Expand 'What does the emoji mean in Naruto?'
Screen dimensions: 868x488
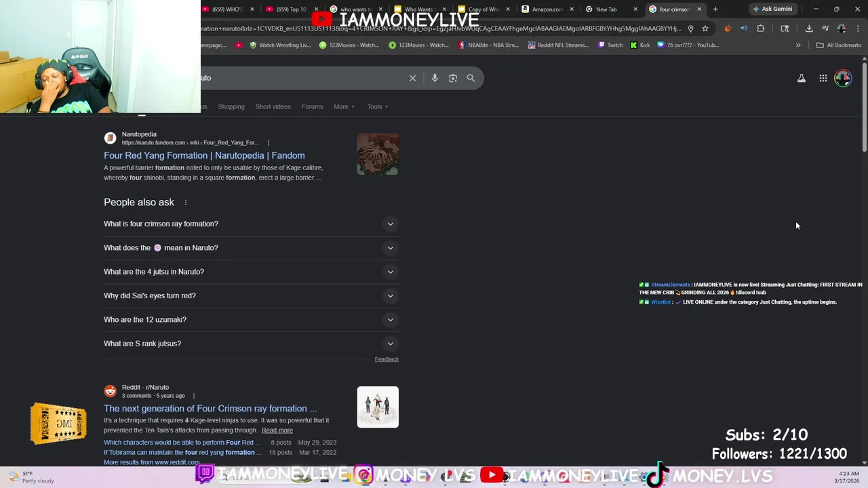click(251, 248)
